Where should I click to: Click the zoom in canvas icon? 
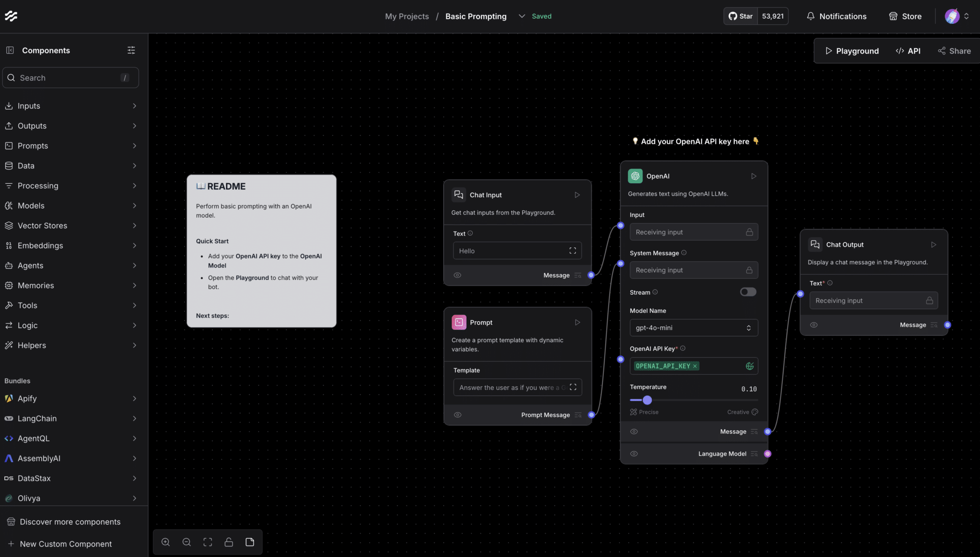pos(166,542)
